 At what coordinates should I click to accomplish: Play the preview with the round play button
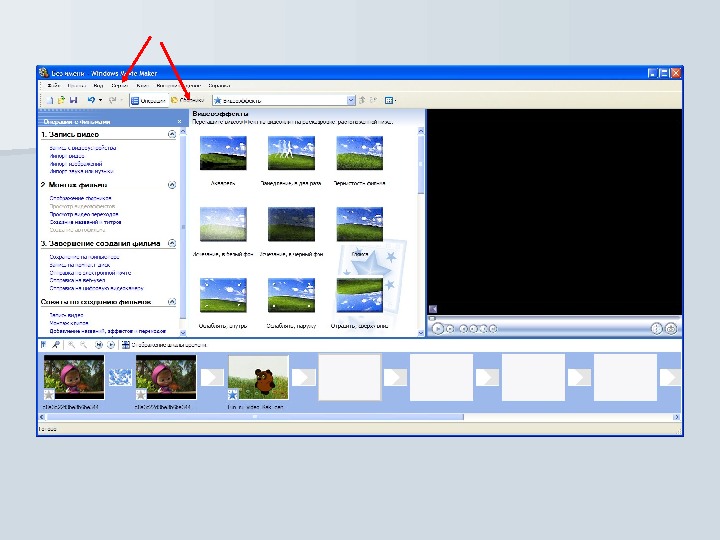tap(438, 329)
